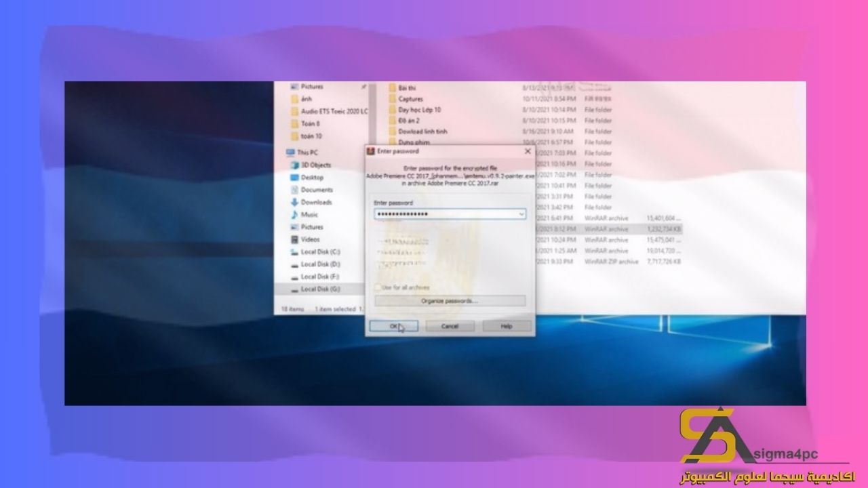This screenshot has width=868, height=488.
Task: Select the Dowload linh tinh folder
Action: 423,131
